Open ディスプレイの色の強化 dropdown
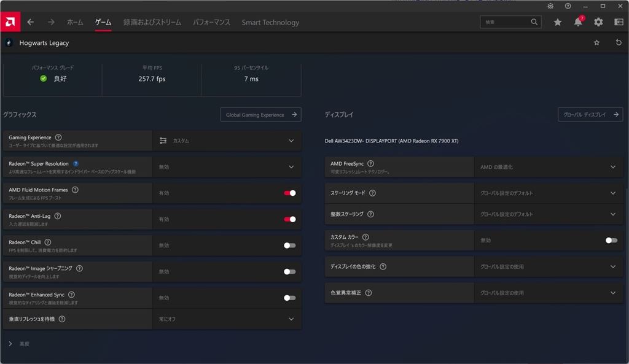Viewport: 629px width, 364px height. coord(549,266)
